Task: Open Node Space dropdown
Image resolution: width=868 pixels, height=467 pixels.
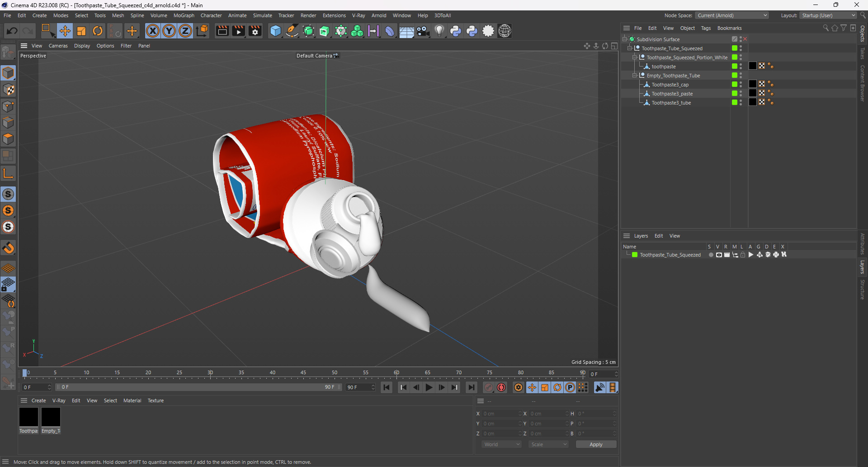Action: (732, 15)
